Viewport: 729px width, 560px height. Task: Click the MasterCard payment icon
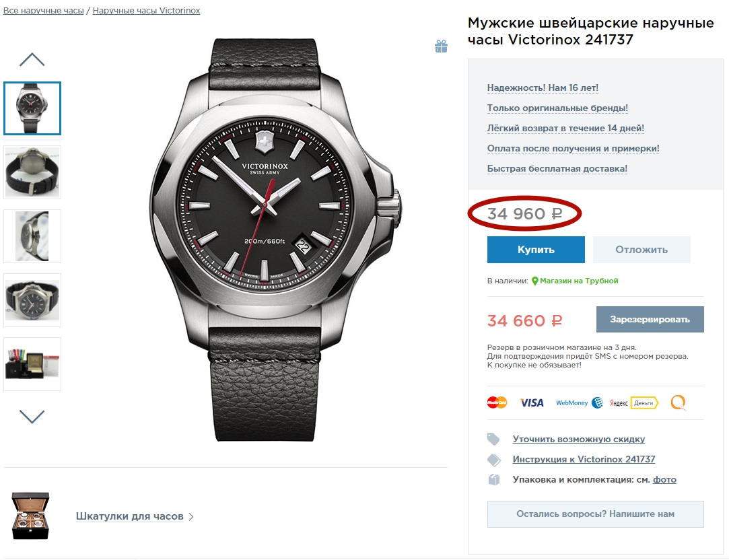(497, 403)
